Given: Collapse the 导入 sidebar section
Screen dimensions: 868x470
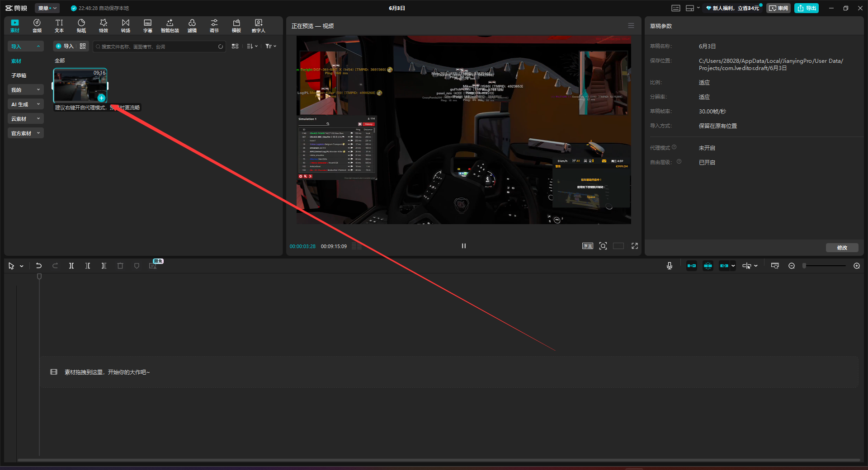Looking at the screenshot, I should tap(26, 47).
